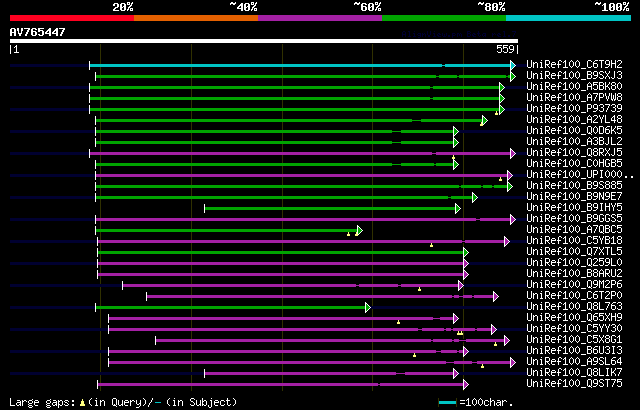Select the UniRef100_A3BJL2 label
The width and height of the screenshot is (640, 410).
pyautogui.click(x=574, y=141)
